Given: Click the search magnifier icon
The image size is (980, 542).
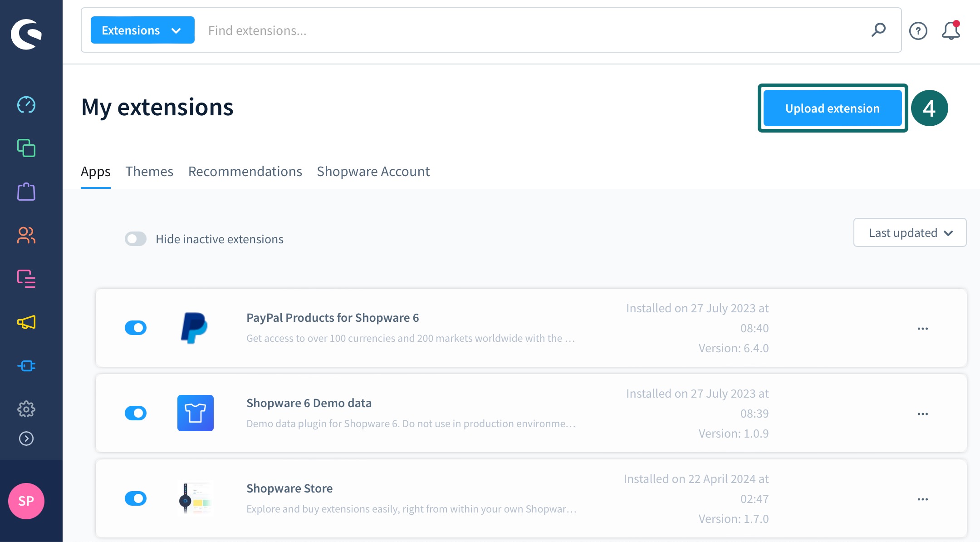Looking at the screenshot, I should pyautogui.click(x=878, y=30).
